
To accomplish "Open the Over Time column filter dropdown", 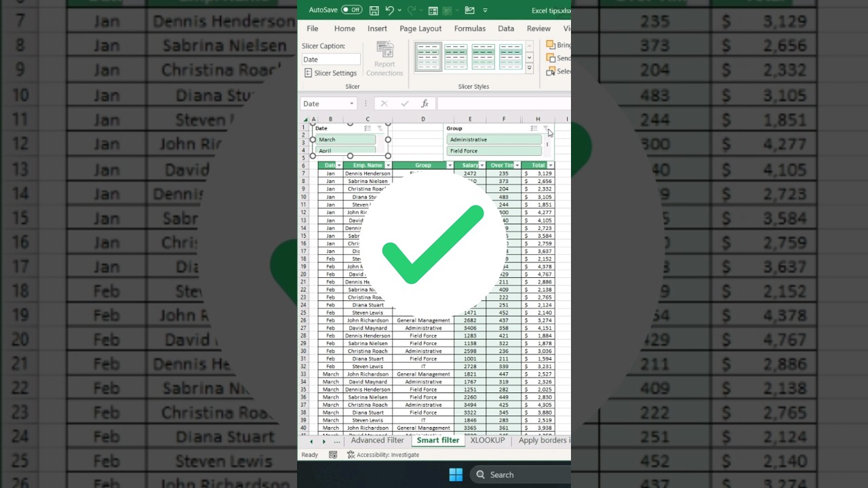I will point(517,165).
